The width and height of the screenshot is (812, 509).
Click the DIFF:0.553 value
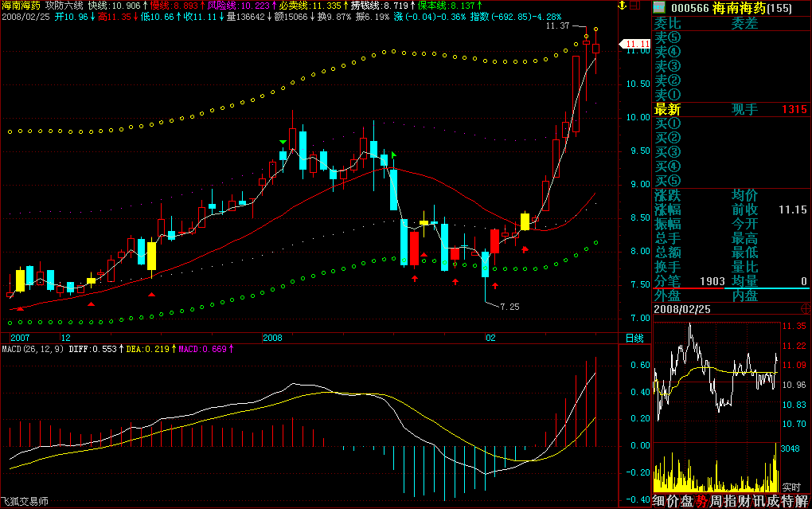pyautogui.click(x=92, y=349)
